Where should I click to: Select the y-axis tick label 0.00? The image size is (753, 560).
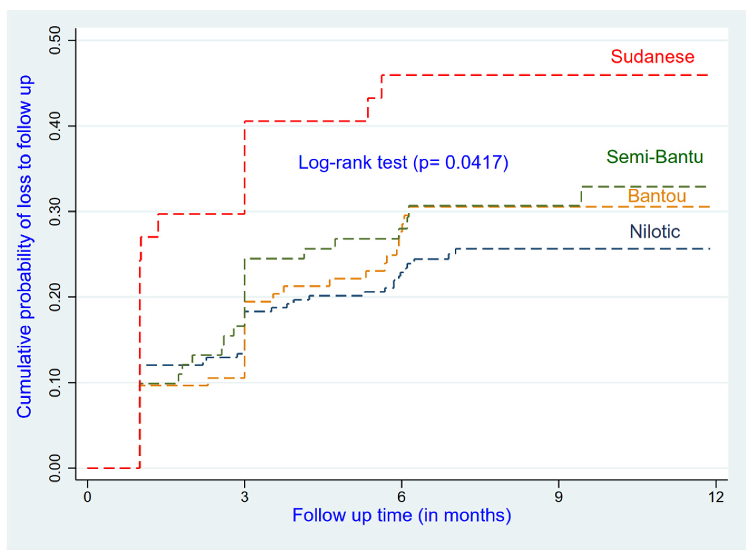tap(55, 468)
